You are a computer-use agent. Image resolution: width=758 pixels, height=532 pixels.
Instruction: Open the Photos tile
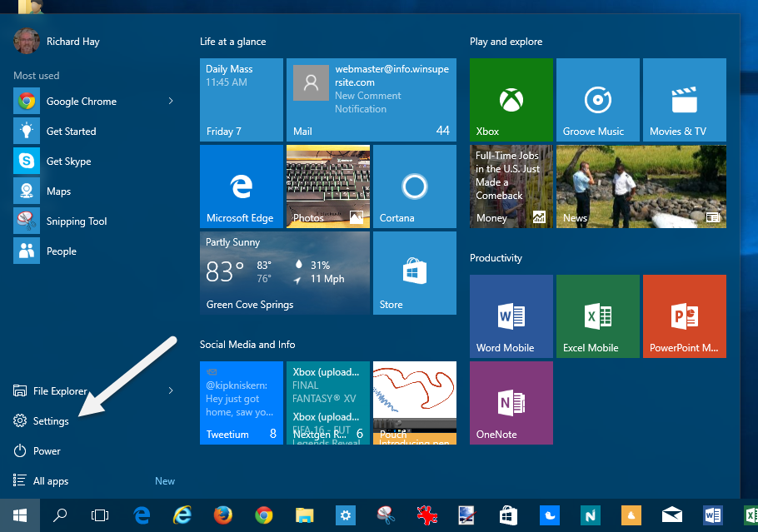[x=327, y=186]
